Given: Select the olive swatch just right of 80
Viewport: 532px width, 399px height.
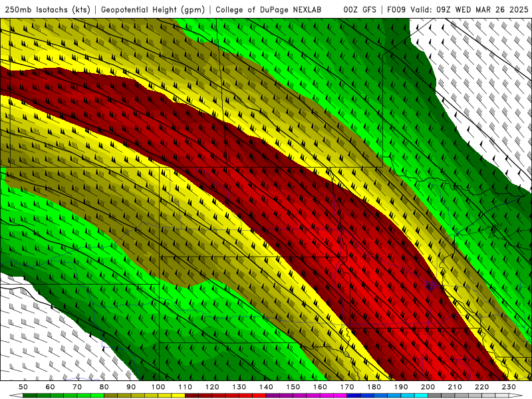Looking at the screenshot, I should click(111, 396).
